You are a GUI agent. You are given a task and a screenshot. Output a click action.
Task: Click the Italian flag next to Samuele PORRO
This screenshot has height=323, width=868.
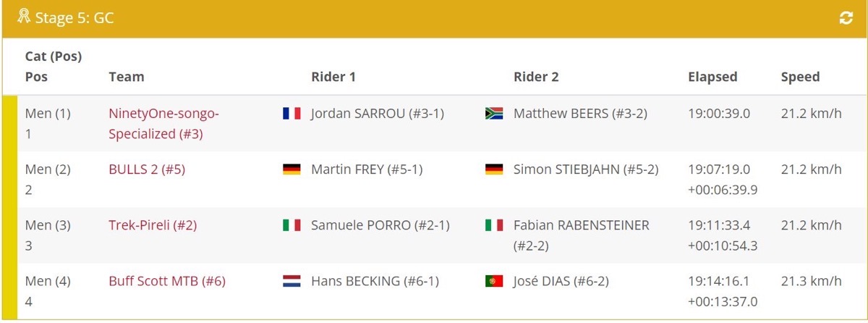292,225
